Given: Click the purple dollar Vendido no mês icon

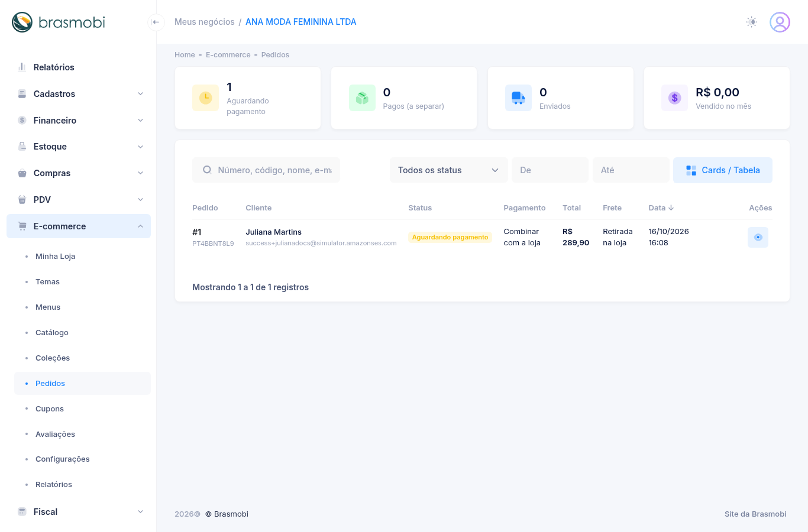Looking at the screenshot, I should click(674, 98).
